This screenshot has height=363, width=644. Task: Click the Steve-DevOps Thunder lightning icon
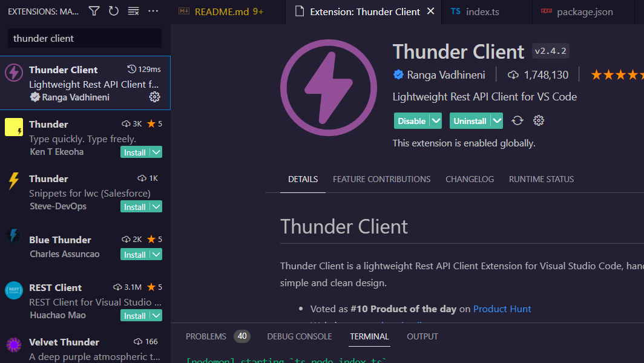14,181
